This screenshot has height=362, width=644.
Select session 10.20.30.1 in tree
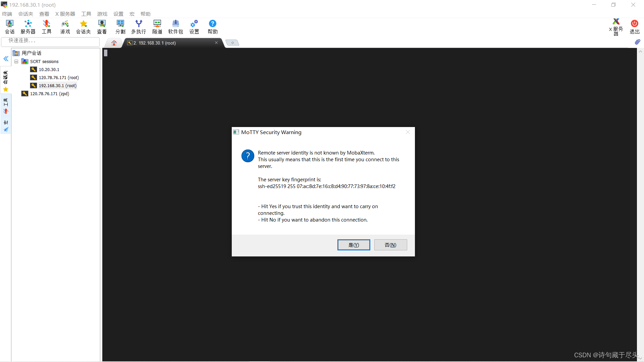point(49,69)
